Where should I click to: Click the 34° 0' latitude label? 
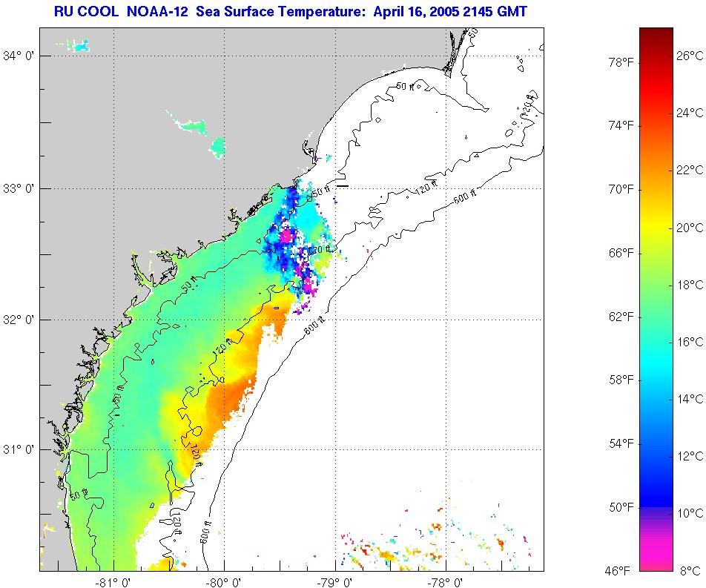[16, 56]
